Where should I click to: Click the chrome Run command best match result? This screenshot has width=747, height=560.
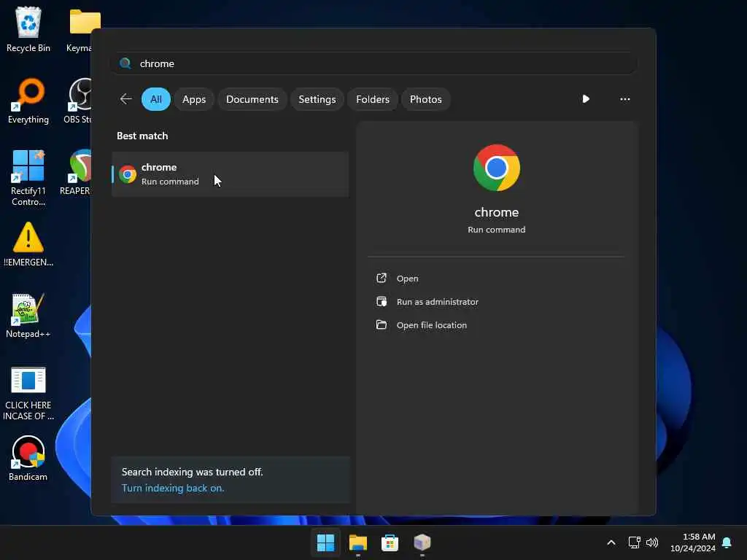[230, 174]
